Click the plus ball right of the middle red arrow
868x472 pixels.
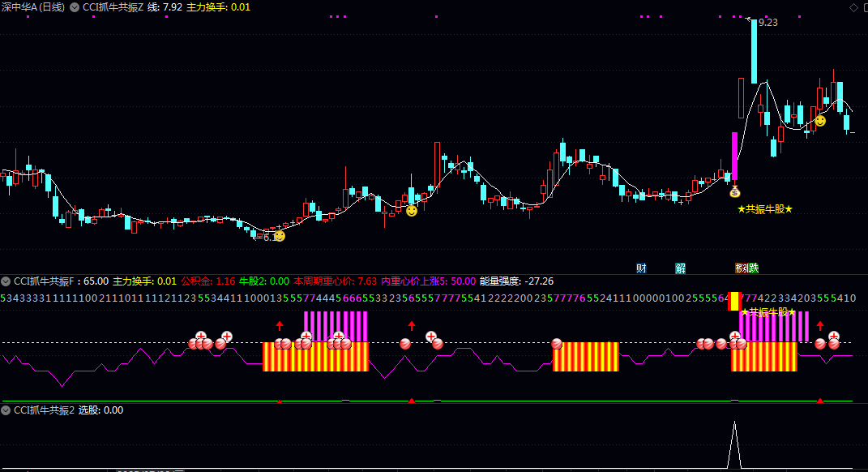pyautogui.click(x=430, y=337)
